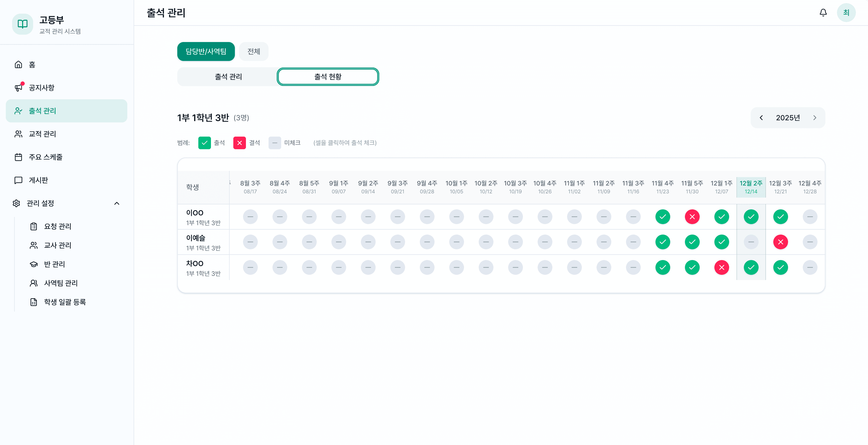Image resolution: width=868 pixels, height=445 pixels.
Task: Toggle 차OO absent mark for 12/07
Action: tap(721, 268)
